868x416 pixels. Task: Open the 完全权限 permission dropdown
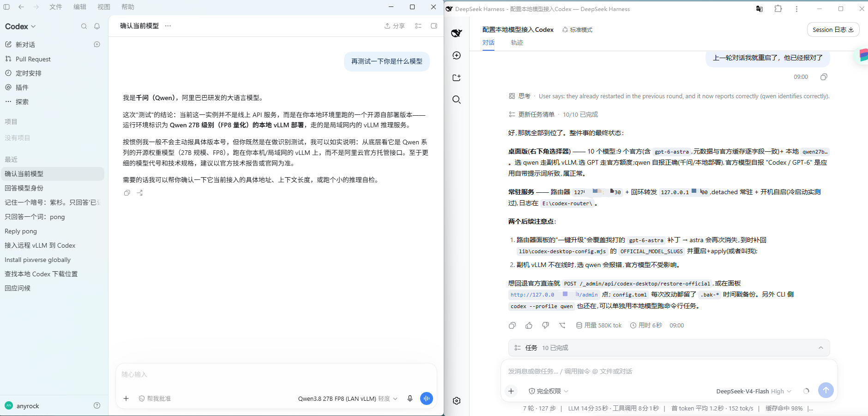(549, 391)
